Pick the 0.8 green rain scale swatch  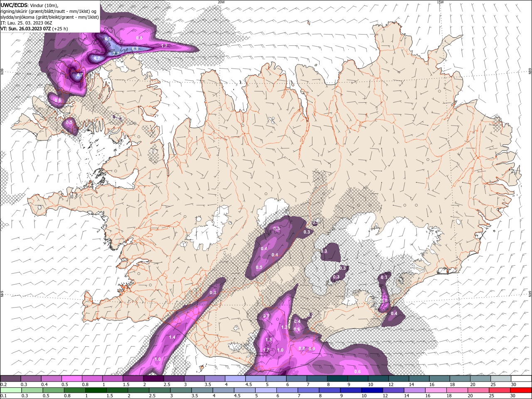click(x=74, y=390)
